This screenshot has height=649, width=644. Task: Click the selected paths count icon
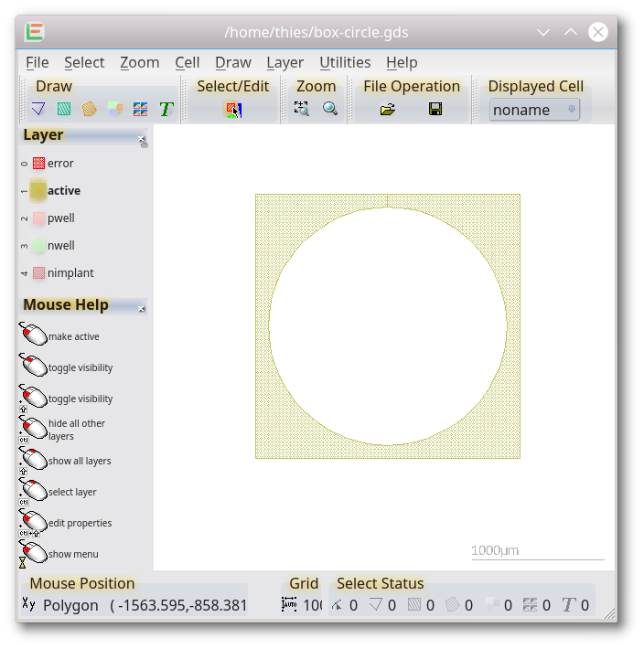pyautogui.click(x=452, y=605)
